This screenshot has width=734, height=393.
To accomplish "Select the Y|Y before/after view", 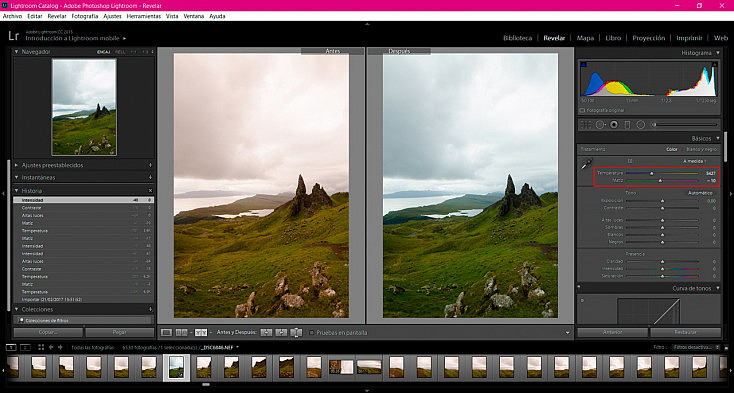I will pyautogui.click(x=201, y=333).
